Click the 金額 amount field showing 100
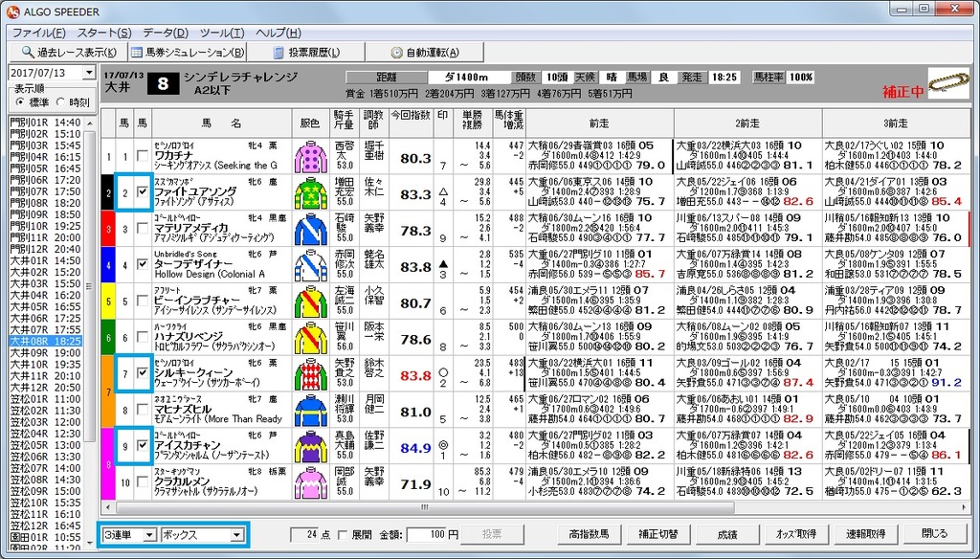980x559 pixels. coord(426,535)
